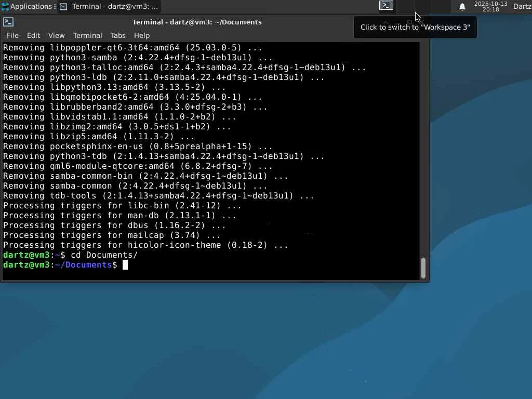The height and width of the screenshot is (399, 532).
Task: Click the 'Removing python3-talloc:amd64' line
Action: (x=184, y=67)
